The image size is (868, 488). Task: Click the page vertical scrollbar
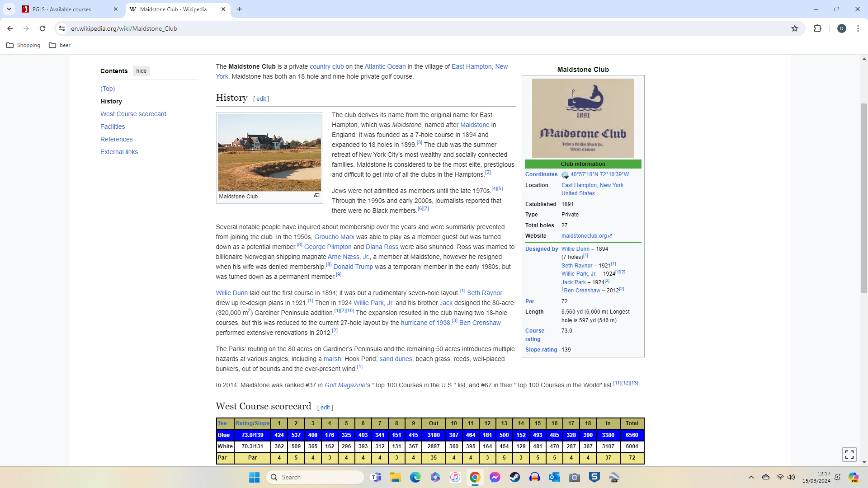[x=864, y=199]
